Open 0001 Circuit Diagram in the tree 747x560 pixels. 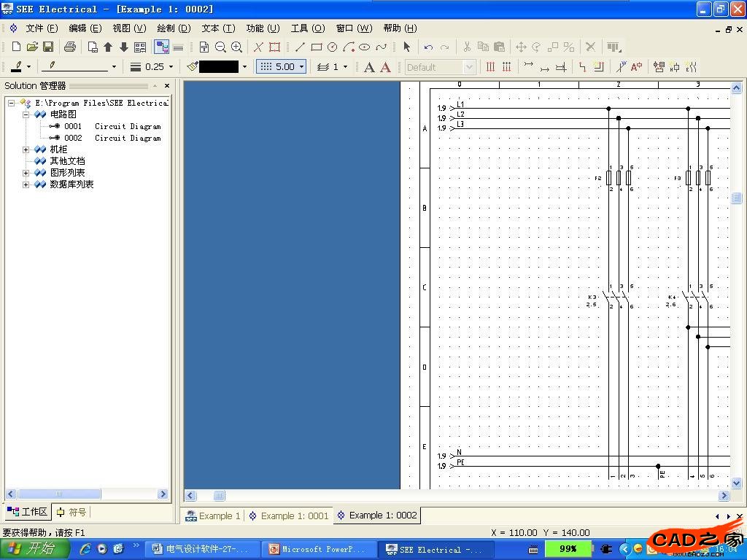pos(73,126)
